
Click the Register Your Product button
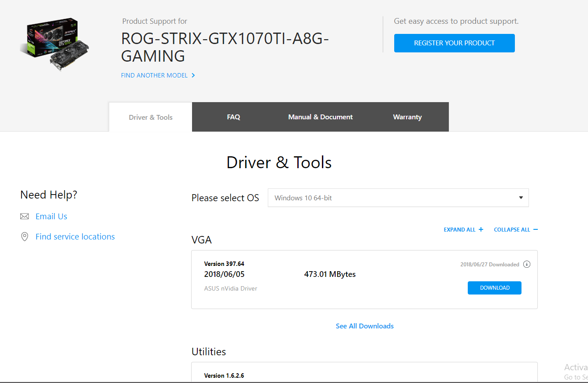click(455, 43)
